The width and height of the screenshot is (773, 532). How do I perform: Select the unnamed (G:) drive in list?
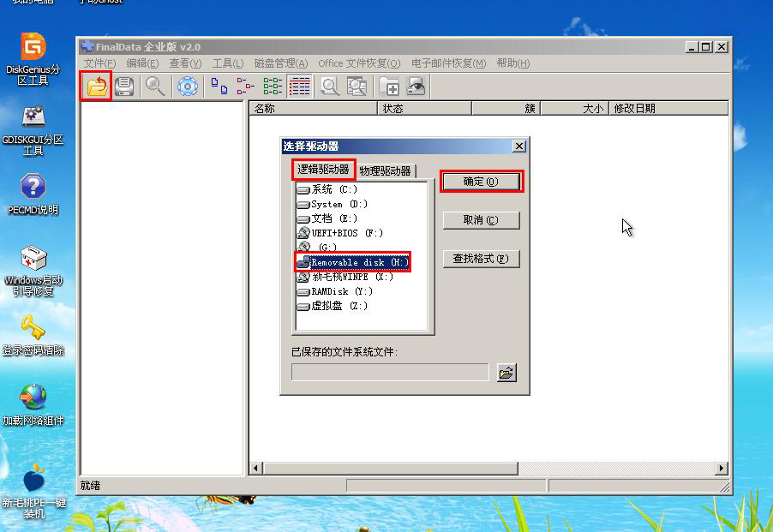tap(317, 247)
